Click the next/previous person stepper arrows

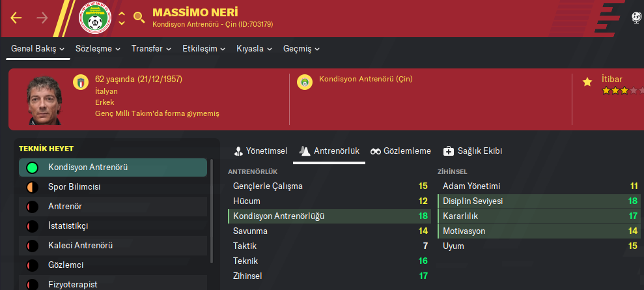[122, 18]
